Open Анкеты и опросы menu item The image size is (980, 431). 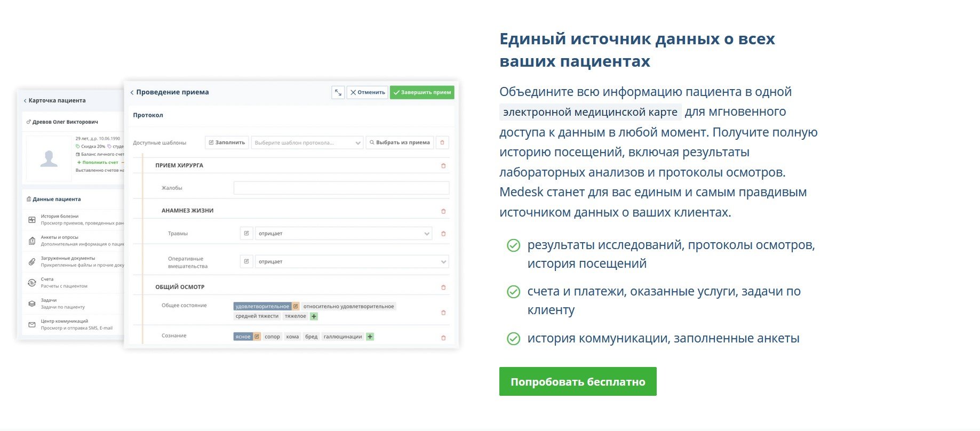(60, 237)
